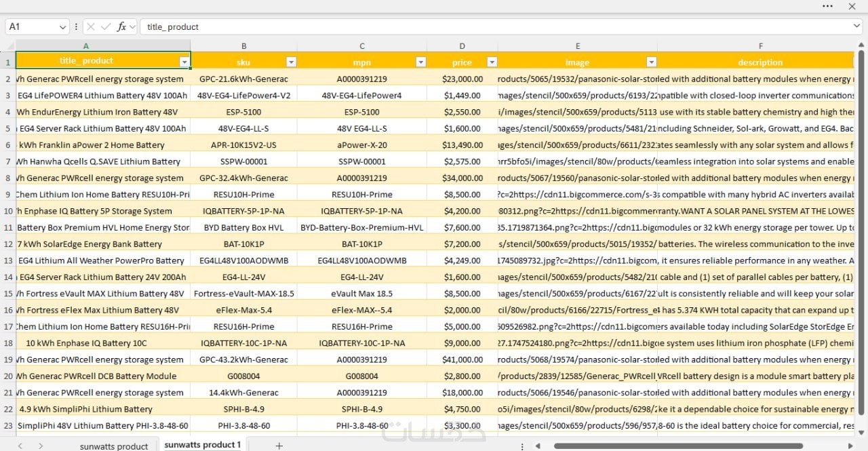Open title_product column filter dropdown

point(184,62)
